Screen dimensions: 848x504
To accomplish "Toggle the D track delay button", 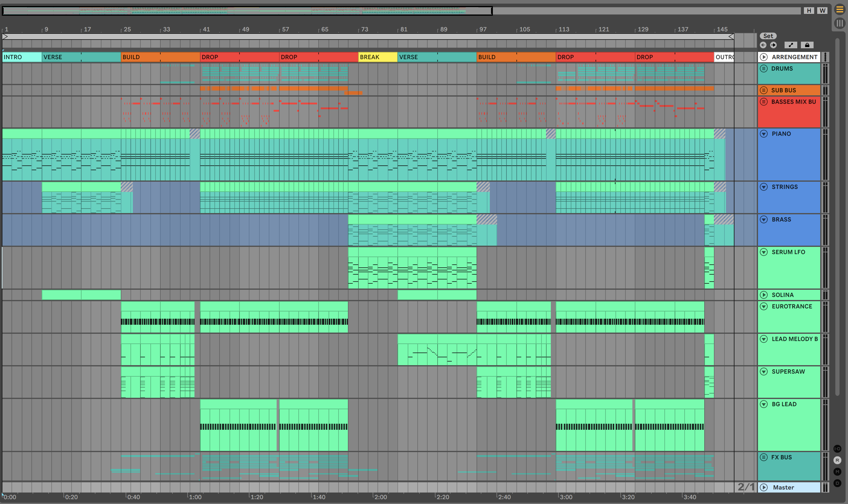I will pos(837,483).
